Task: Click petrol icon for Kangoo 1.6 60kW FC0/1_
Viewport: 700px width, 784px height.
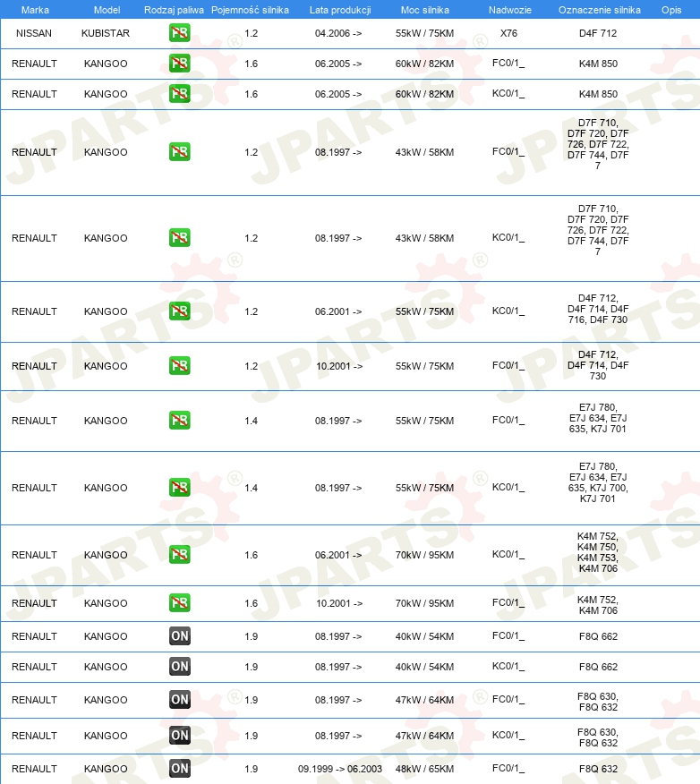Action: point(180,64)
